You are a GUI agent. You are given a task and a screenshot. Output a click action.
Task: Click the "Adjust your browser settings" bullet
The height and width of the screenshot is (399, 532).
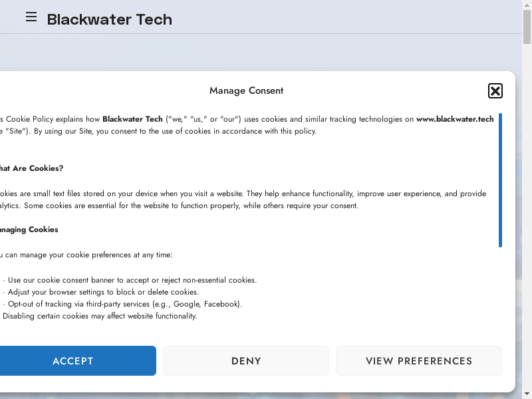point(102,292)
